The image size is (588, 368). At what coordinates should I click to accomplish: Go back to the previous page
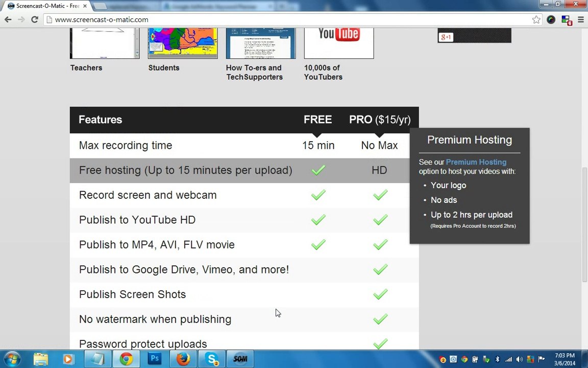pyautogui.click(x=8, y=19)
